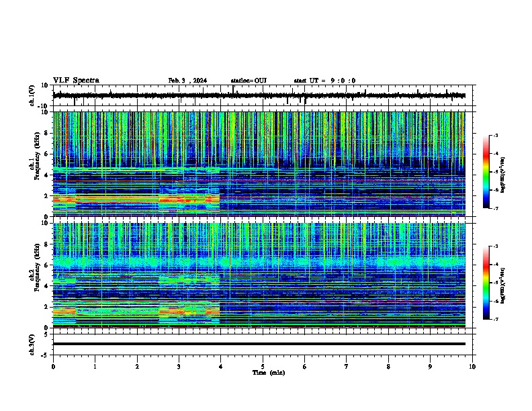532x411 pixels.
Task: Click the "4" kHz tick on ch.1 axis
Action: [46, 175]
